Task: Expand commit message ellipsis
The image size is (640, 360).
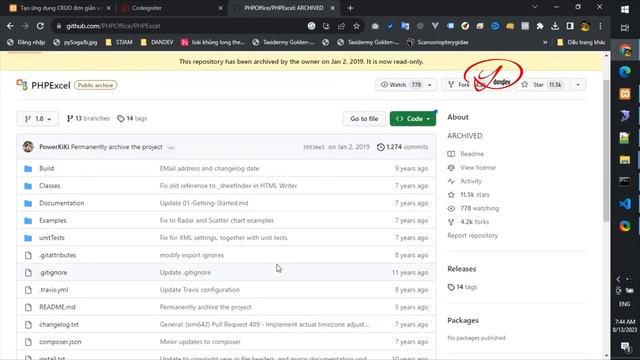Action: click(171, 147)
